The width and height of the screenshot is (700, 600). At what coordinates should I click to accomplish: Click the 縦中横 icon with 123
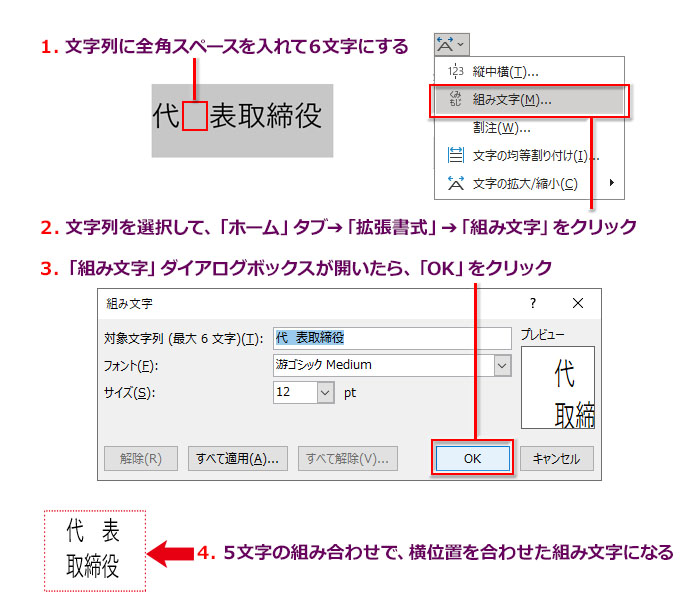point(455,71)
